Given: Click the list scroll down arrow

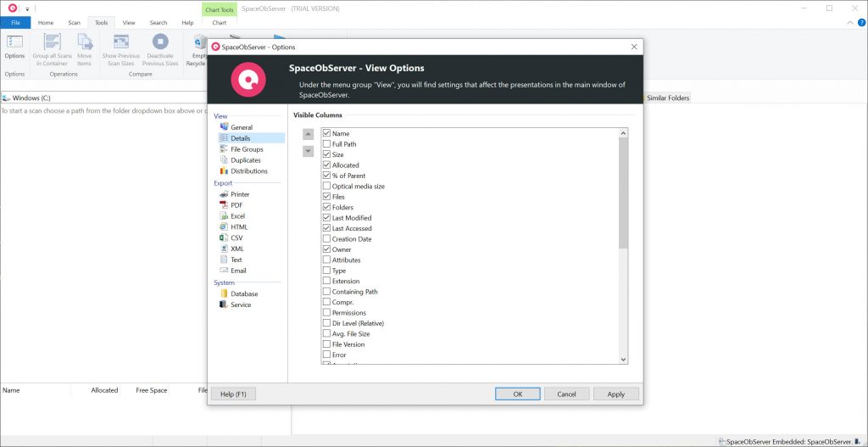Looking at the screenshot, I should point(623,360).
